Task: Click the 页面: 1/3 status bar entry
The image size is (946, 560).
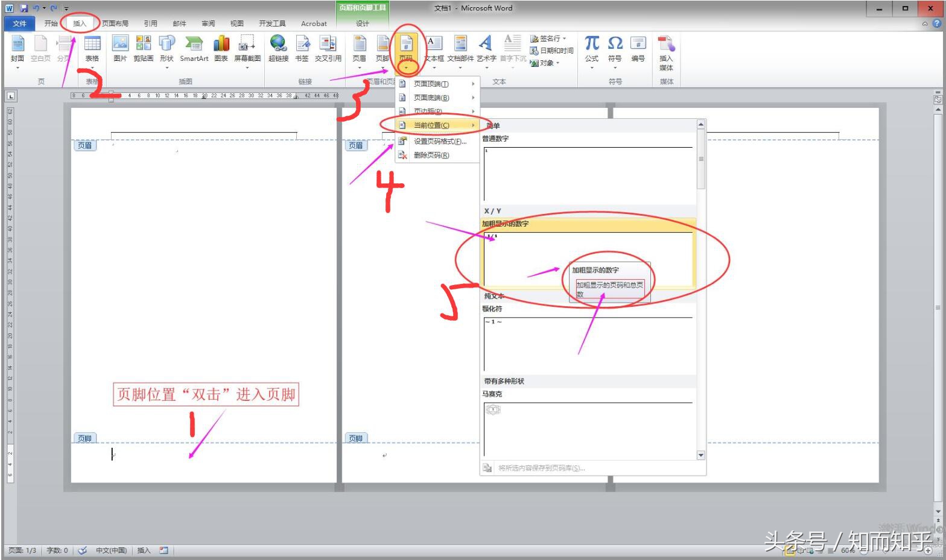Action: click(22, 550)
